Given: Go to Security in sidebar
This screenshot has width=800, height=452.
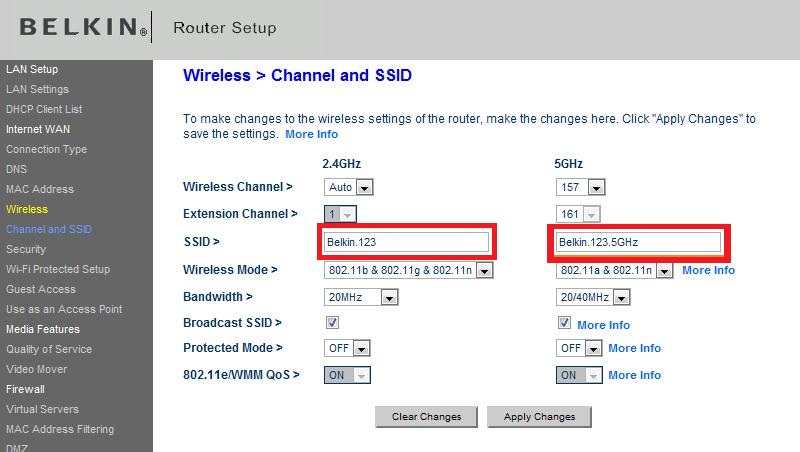Looking at the screenshot, I should [x=26, y=249].
